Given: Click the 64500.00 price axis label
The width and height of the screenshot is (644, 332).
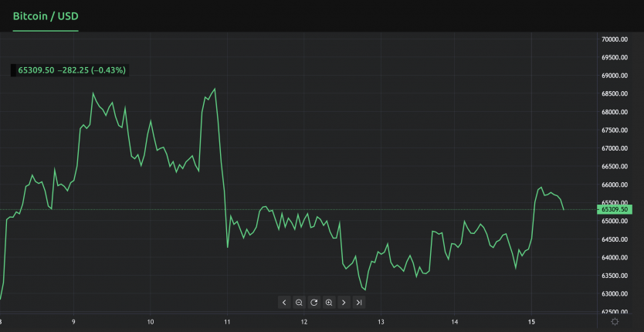Looking at the screenshot, I should pos(615,239).
